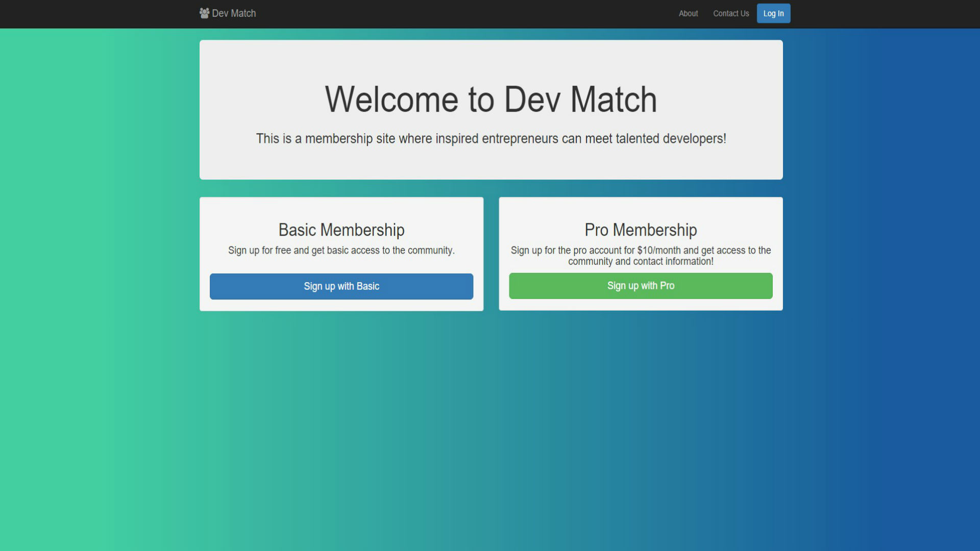980x551 pixels.
Task: Click the Pro $10/month description text
Action: (x=641, y=256)
